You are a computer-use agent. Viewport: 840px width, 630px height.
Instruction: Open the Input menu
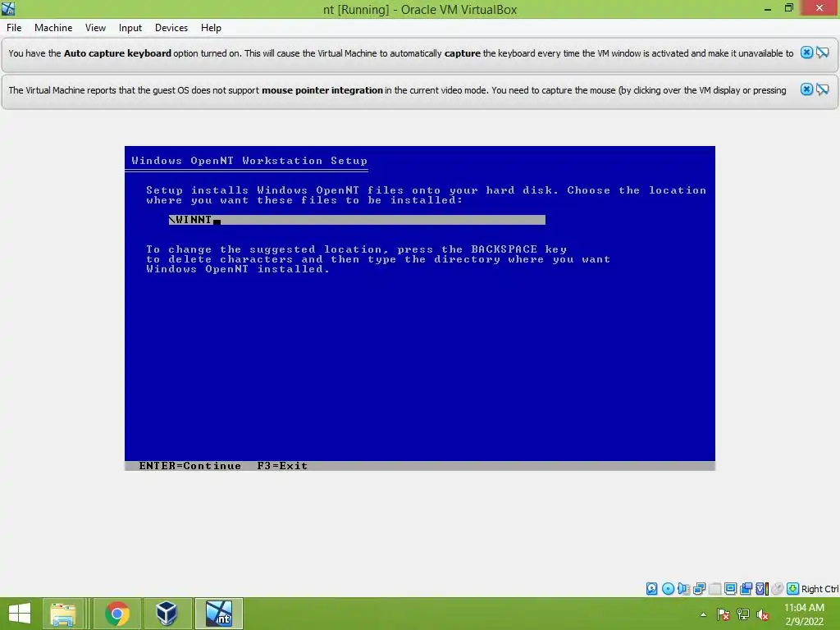[x=130, y=28]
